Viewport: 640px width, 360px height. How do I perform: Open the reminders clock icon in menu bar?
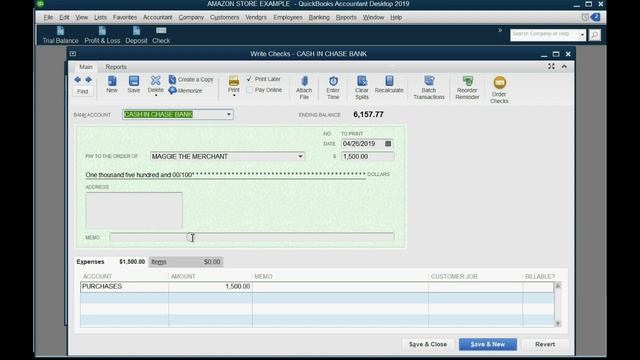point(585,17)
